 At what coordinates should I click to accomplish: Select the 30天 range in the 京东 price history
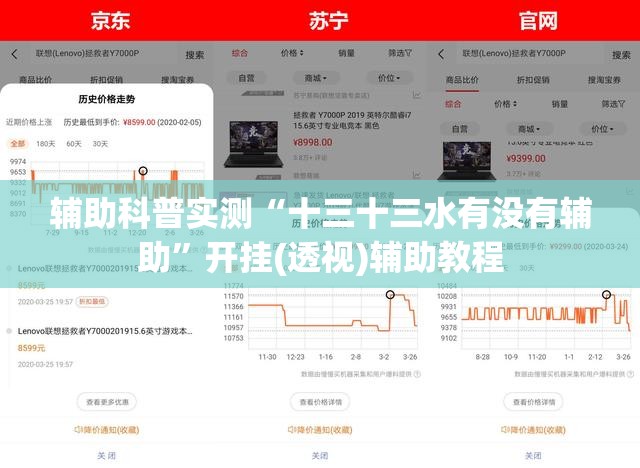click(100, 144)
